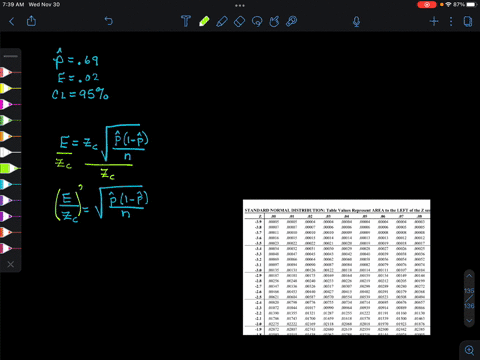Choose the red pen above the yellow pen
480x360 pixels.
[10, 72]
